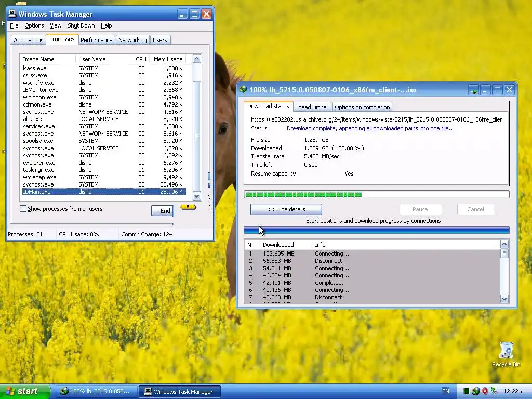Click the Cancel button in the download window

pos(476,209)
